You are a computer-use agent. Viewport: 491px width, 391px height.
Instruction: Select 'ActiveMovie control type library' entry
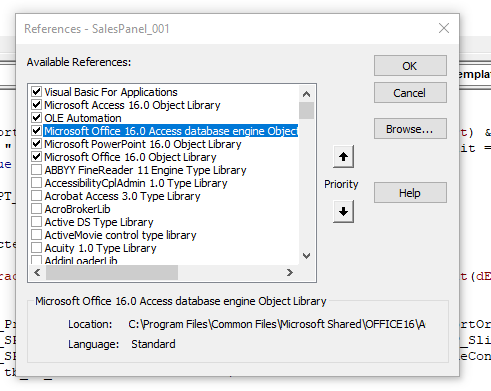click(120, 235)
